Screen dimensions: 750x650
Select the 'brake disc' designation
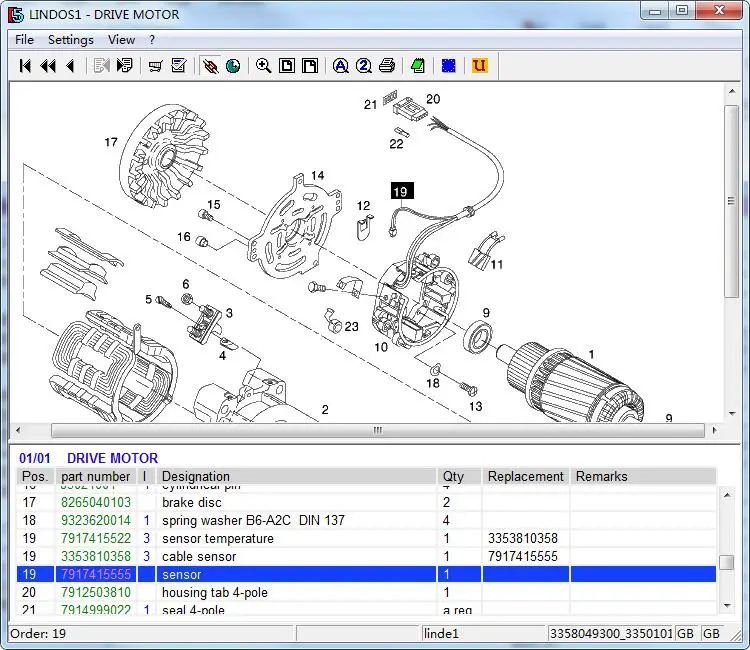pyautogui.click(x=192, y=503)
